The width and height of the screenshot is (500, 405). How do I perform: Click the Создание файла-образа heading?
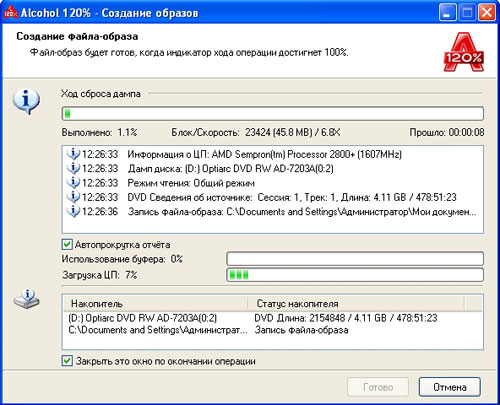(77, 36)
